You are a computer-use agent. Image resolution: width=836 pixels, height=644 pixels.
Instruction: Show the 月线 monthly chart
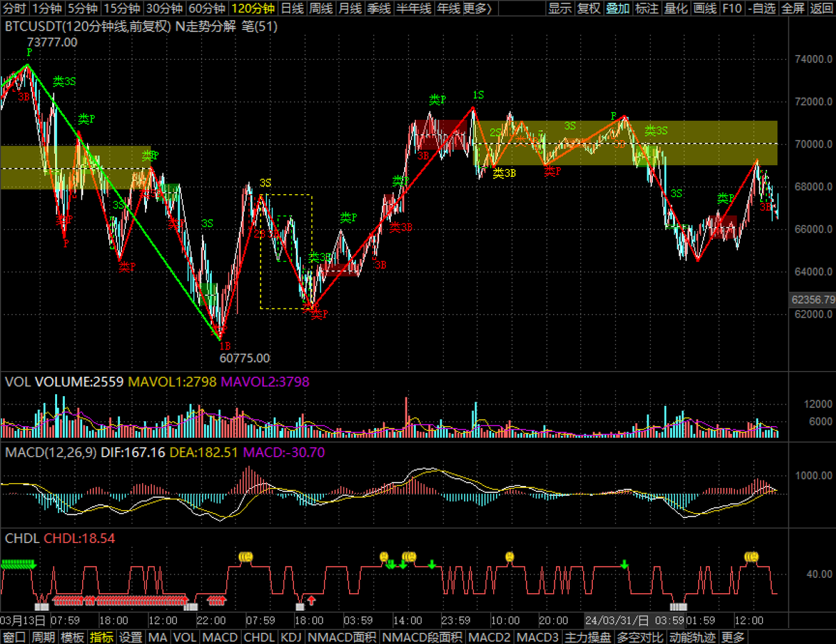(350, 8)
